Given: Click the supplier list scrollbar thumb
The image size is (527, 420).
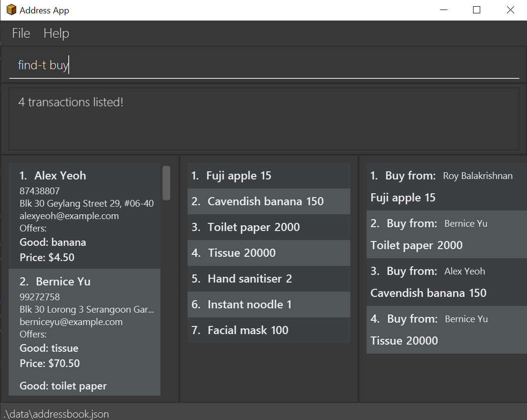Looking at the screenshot, I should click(x=166, y=183).
